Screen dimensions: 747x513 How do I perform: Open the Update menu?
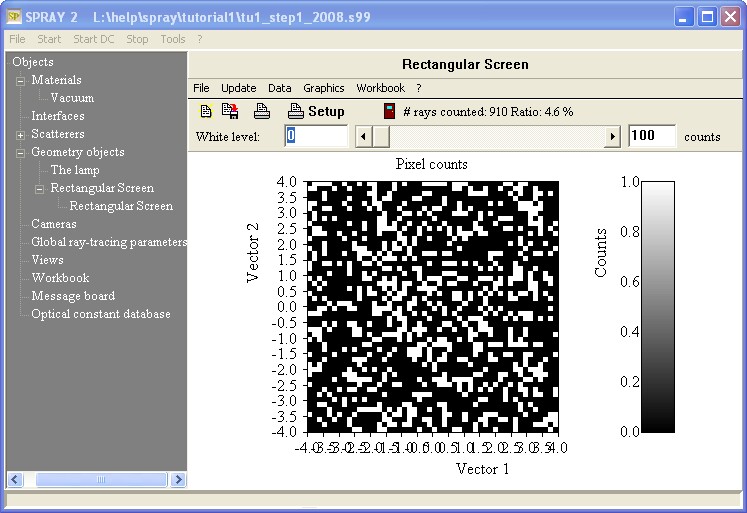[238, 88]
